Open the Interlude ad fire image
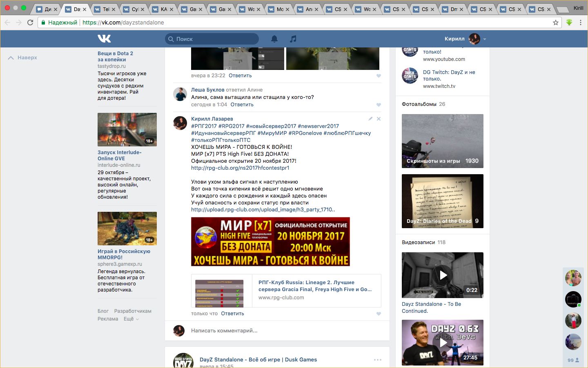 pos(127,130)
